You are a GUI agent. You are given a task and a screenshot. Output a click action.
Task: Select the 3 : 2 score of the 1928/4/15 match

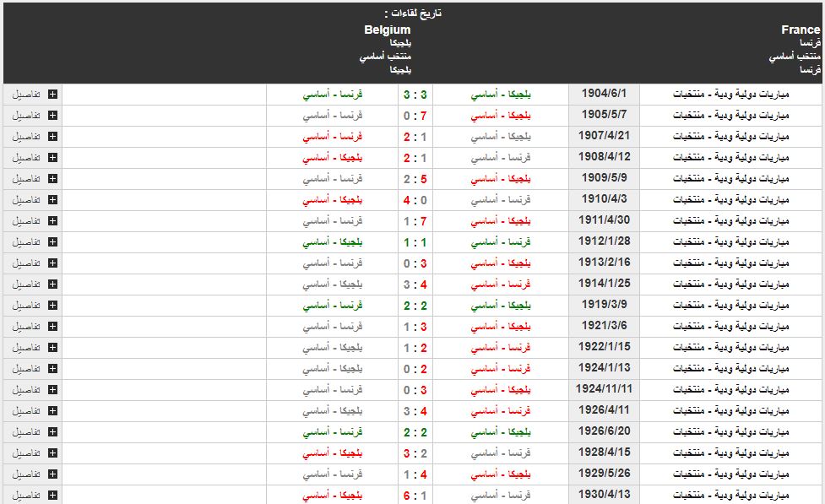coord(415,453)
